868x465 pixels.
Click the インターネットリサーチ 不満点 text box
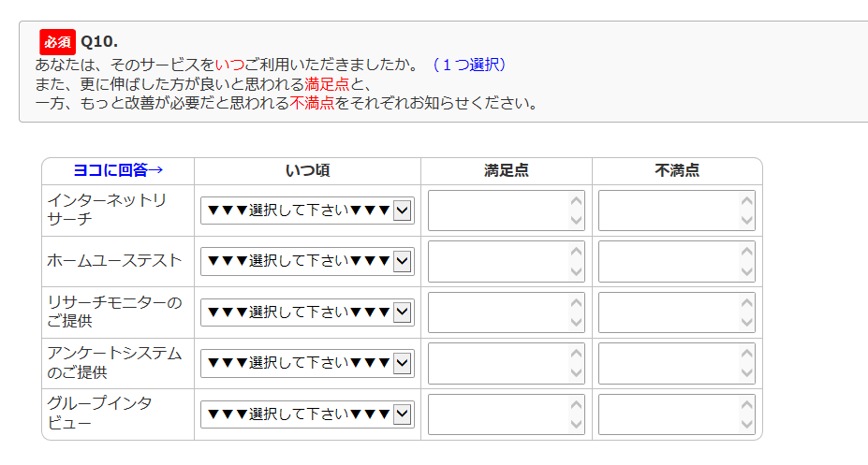coord(669,211)
